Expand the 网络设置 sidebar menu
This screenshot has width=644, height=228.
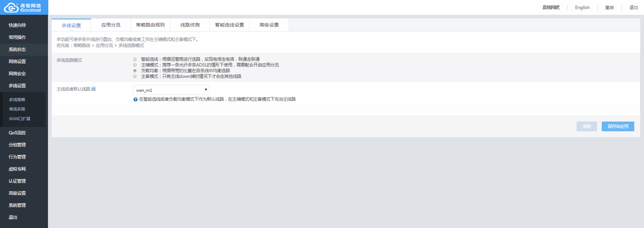(x=17, y=61)
